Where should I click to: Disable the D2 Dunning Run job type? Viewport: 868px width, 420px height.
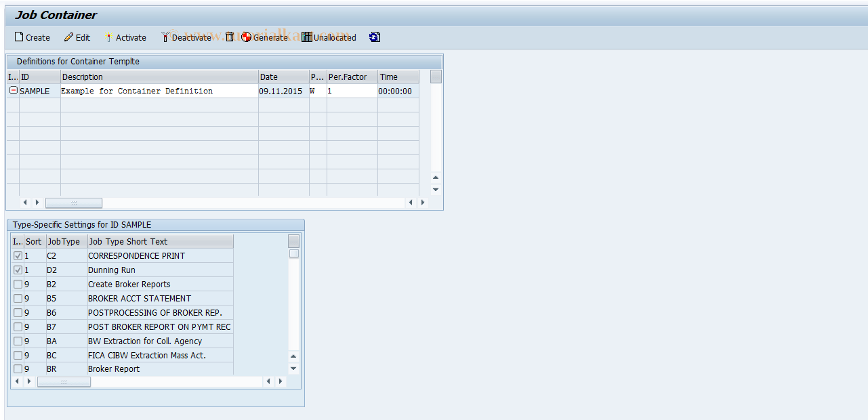(17, 270)
